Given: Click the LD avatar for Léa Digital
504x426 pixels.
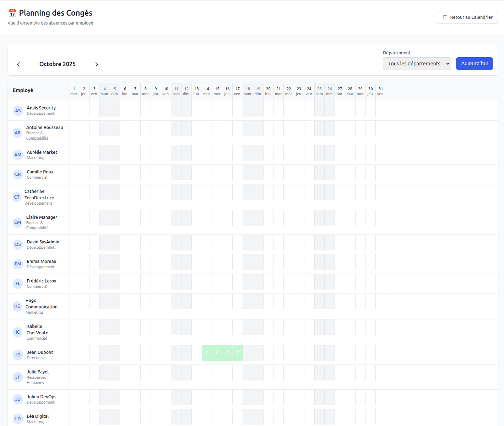Looking at the screenshot, I should click(x=18, y=419).
